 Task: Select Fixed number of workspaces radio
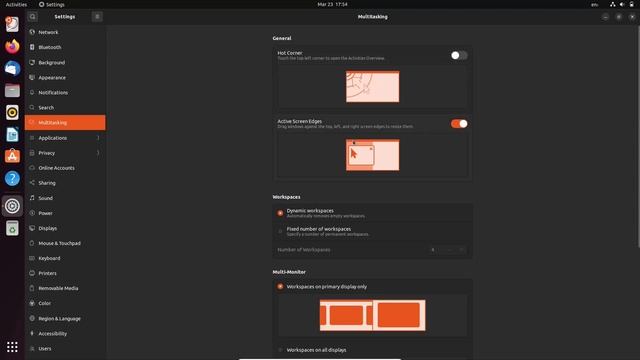(280, 231)
